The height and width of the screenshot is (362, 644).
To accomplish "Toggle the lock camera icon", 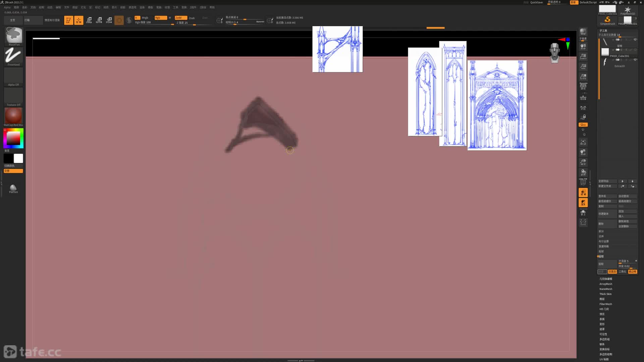I will point(583,117).
